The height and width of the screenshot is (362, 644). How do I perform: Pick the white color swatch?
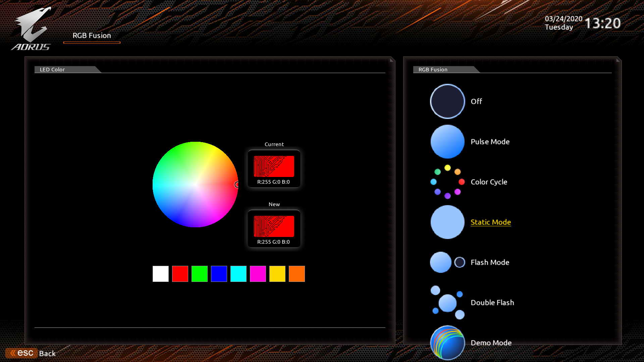pyautogui.click(x=161, y=274)
